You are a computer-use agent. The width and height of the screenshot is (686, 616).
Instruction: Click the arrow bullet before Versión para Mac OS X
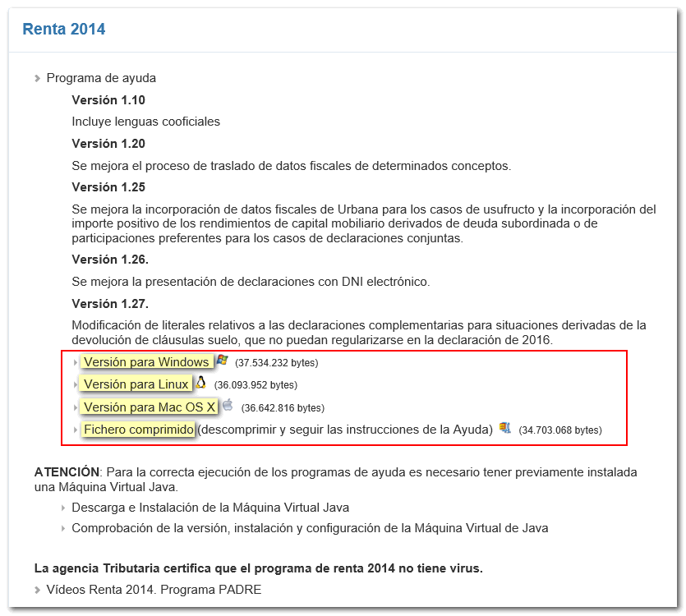(76, 407)
